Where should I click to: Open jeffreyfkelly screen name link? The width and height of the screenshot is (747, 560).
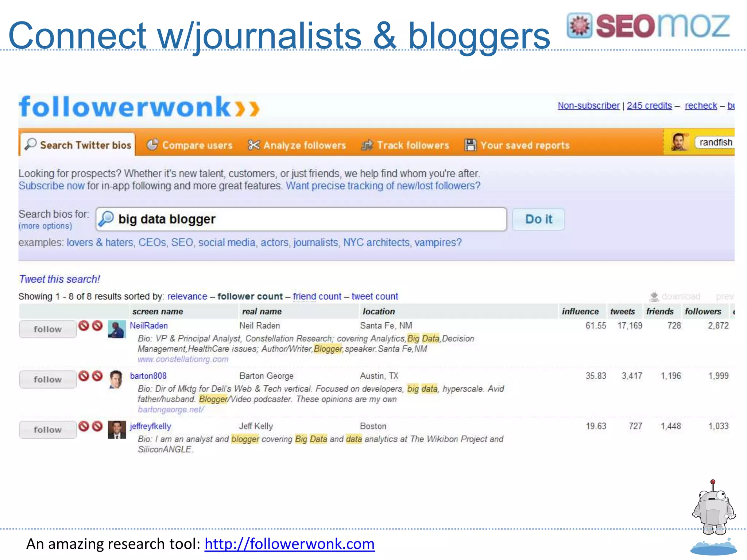[150, 426]
